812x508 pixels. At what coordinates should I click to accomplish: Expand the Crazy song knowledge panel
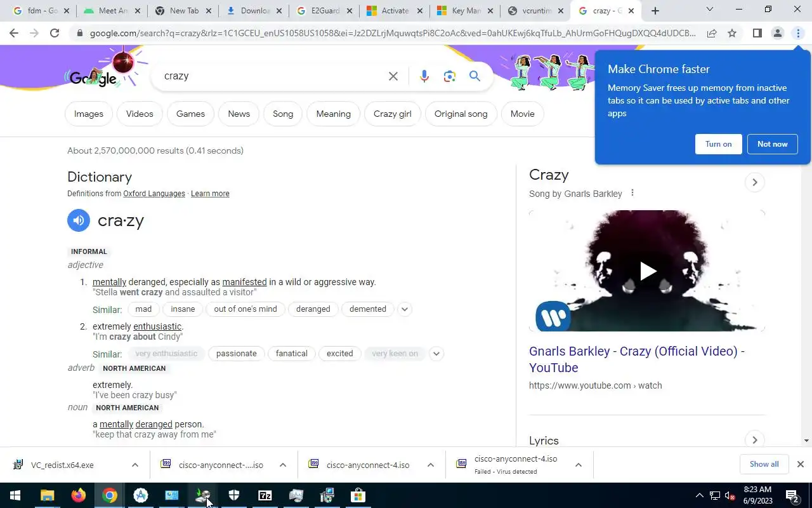[754, 182]
